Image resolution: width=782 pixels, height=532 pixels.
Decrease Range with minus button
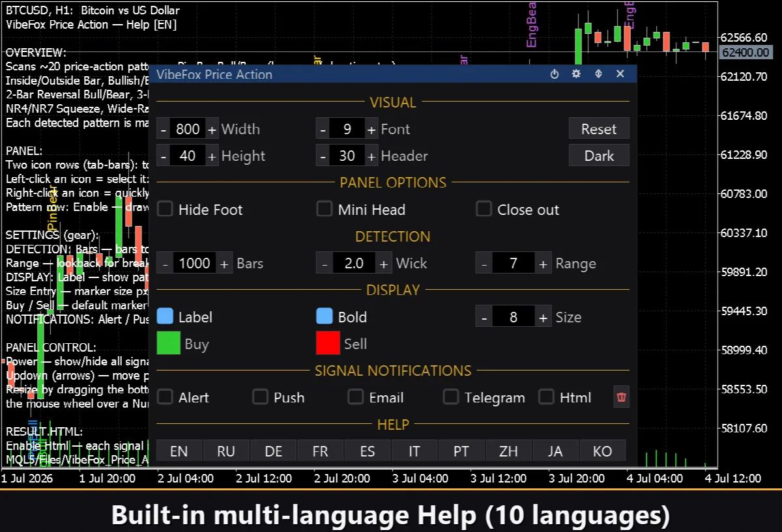[483, 263]
